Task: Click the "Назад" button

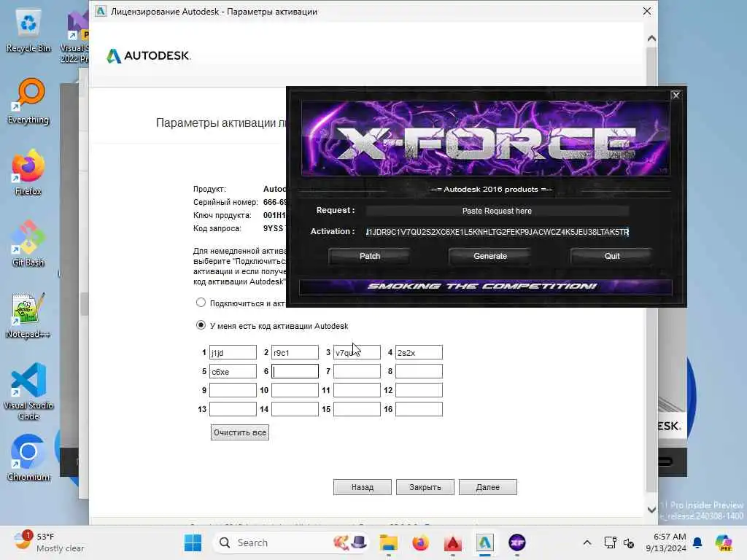Action: (363, 487)
